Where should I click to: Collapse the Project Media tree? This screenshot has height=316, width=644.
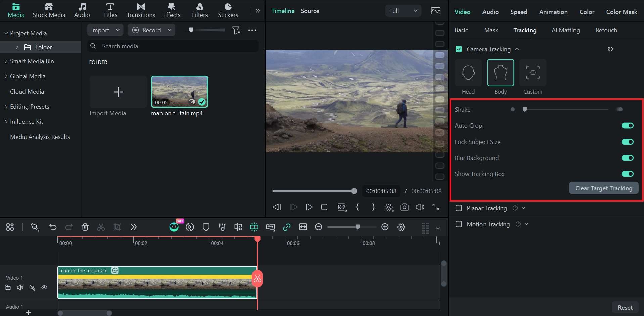click(6, 33)
